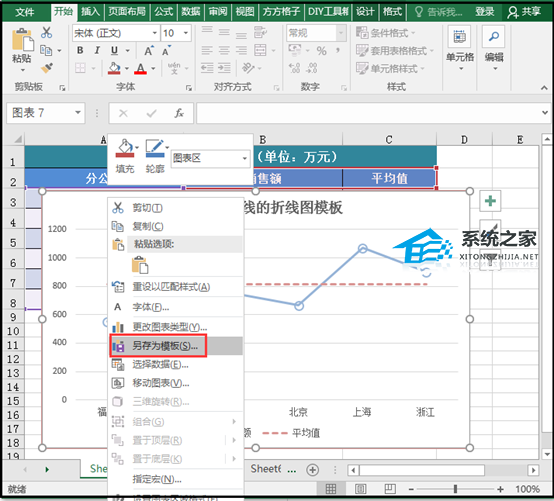Switch to page break preview icon
Image resolution: width=554 pixels, height=501 pixels.
390,489
